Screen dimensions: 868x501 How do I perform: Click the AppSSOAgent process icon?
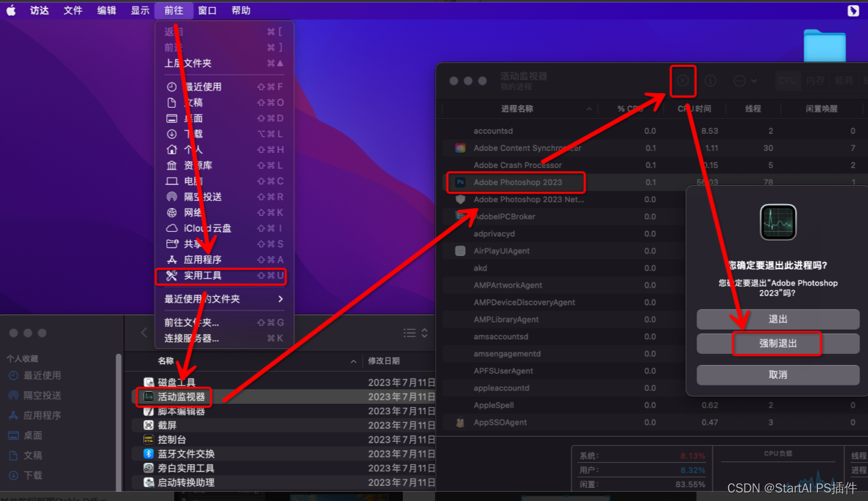tap(461, 422)
